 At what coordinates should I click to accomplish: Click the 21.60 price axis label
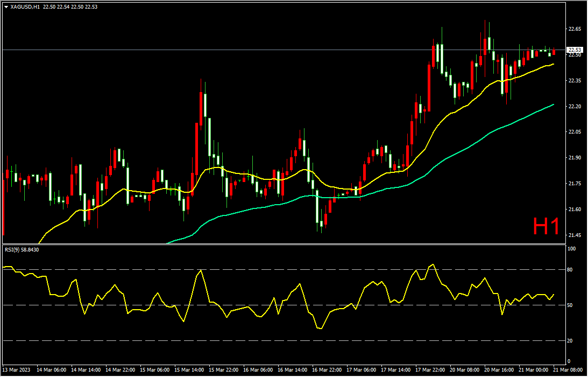coord(575,209)
